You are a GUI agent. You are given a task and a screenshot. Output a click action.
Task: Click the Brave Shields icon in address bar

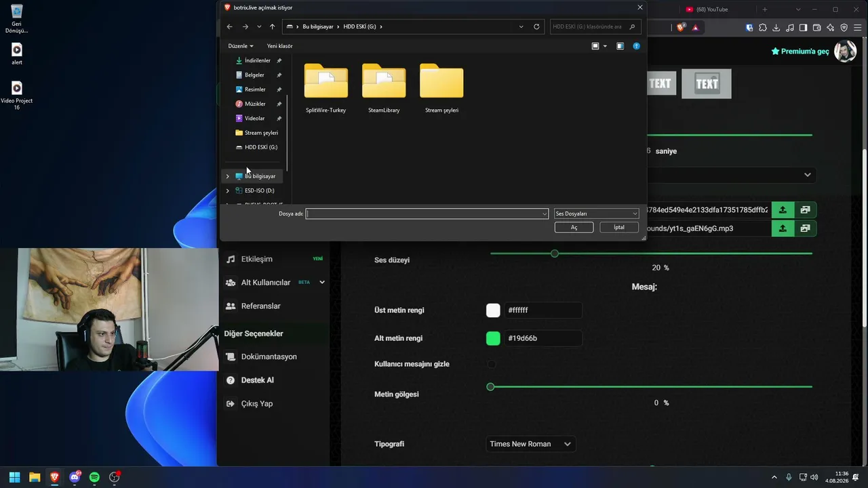[682, 28]
